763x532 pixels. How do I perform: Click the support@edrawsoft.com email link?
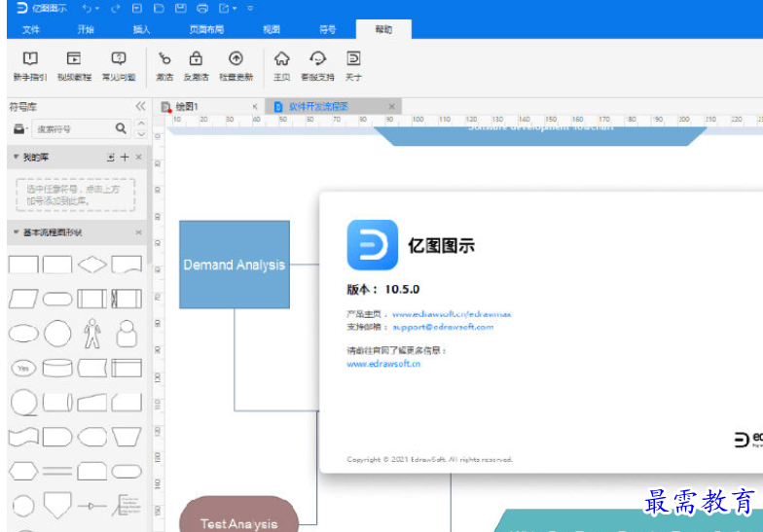pos(443,327)
